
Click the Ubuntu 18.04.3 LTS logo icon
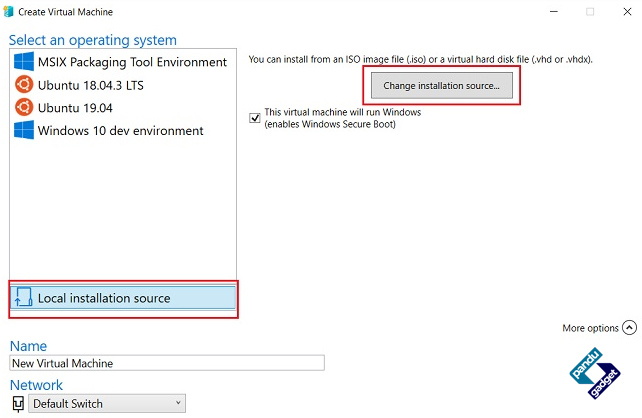coord(24,85)
